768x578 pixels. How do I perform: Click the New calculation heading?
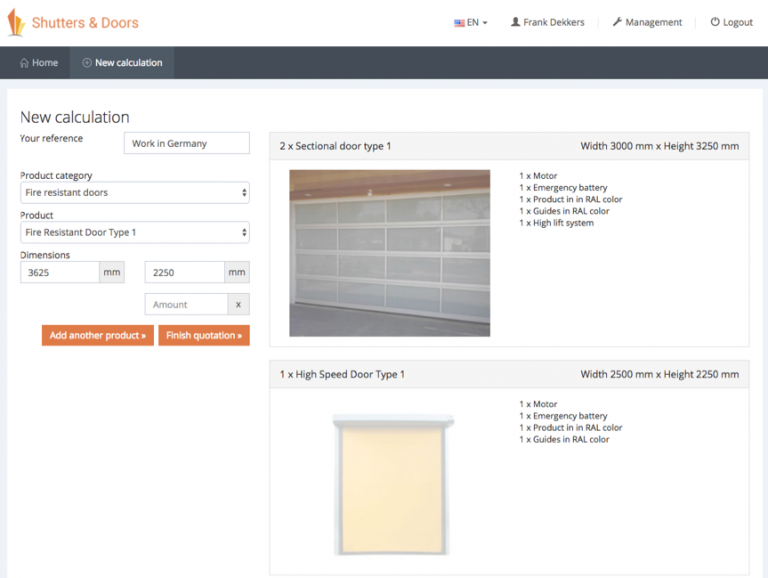(x=74, y=117)
